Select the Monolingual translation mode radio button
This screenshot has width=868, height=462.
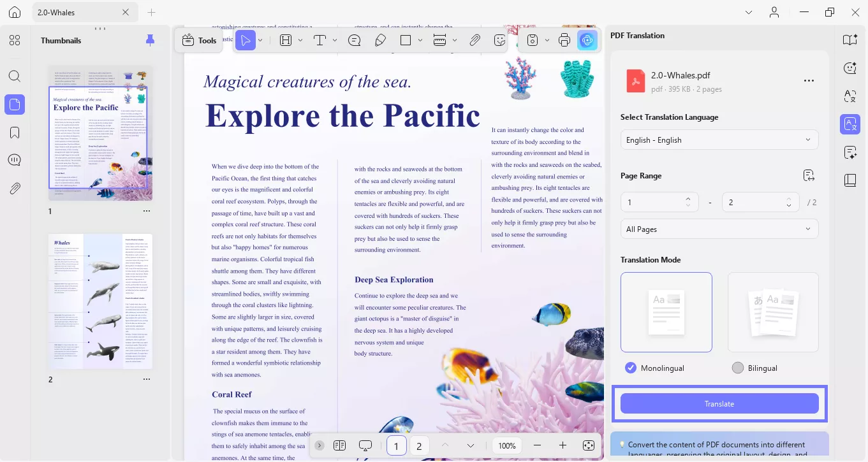tap(631, 368)
